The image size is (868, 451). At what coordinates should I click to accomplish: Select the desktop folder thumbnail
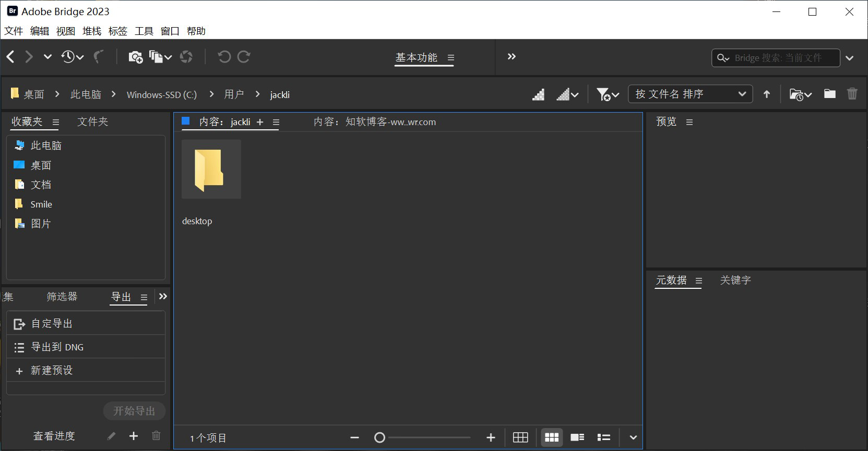point(211,169)
